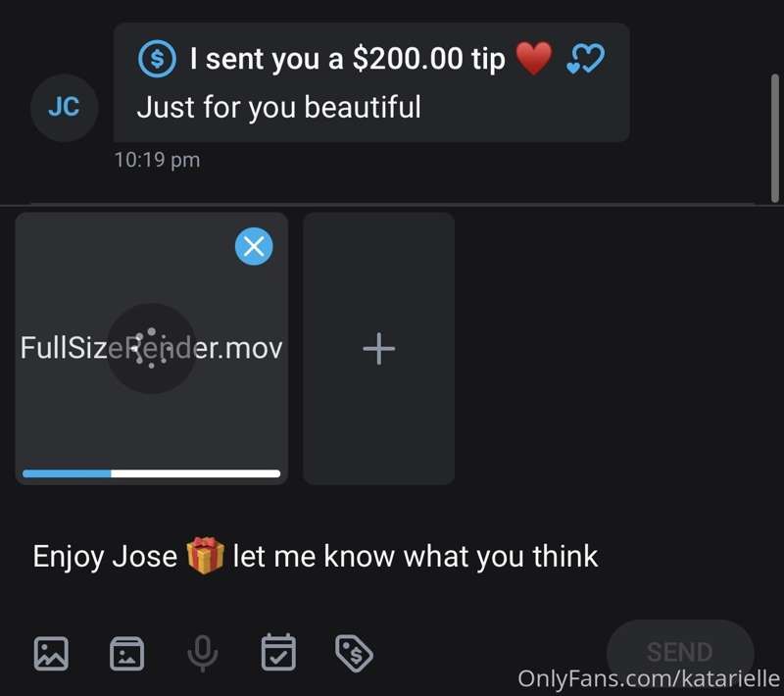Click the JC user avatar

(x=64, y=108)
